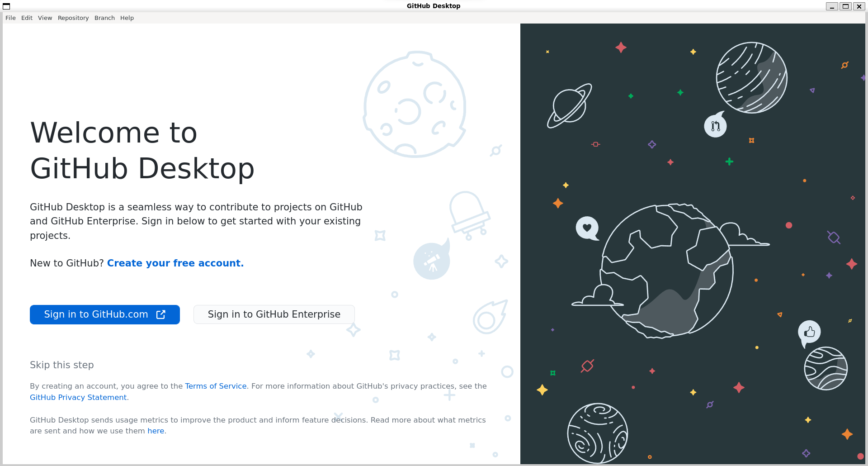The width and height of the screenshot is (868, 466).
Task: Click the window menu icon in title bar
Action: (x=6, y=6)
